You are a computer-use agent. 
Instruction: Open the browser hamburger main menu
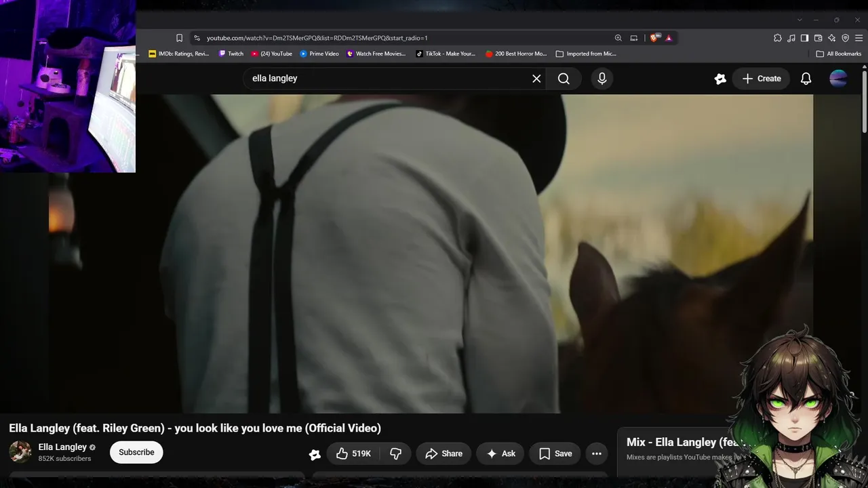[859, 38]
